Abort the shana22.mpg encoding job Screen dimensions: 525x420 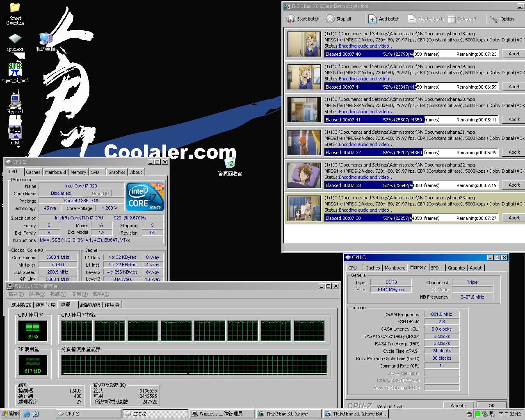click(x=514, y=185)
